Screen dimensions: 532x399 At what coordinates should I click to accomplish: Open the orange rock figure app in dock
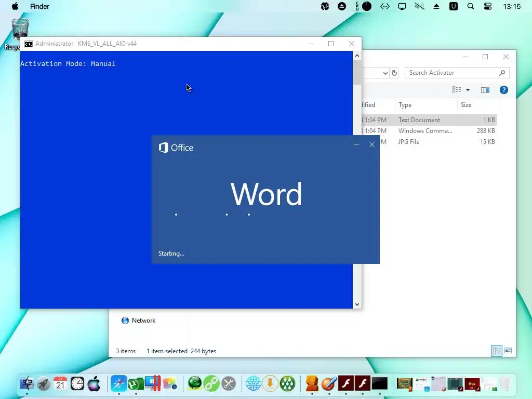point(312,384)
